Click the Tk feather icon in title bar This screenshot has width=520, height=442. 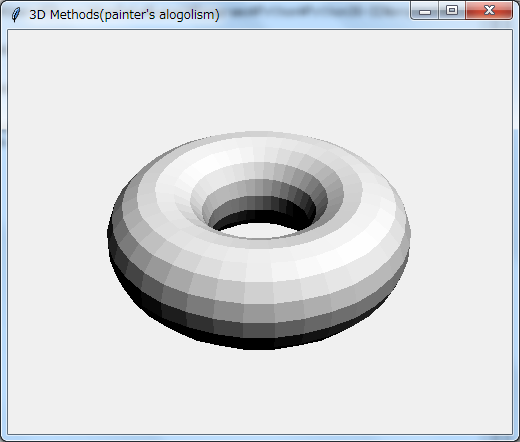(x=15, y=15)
